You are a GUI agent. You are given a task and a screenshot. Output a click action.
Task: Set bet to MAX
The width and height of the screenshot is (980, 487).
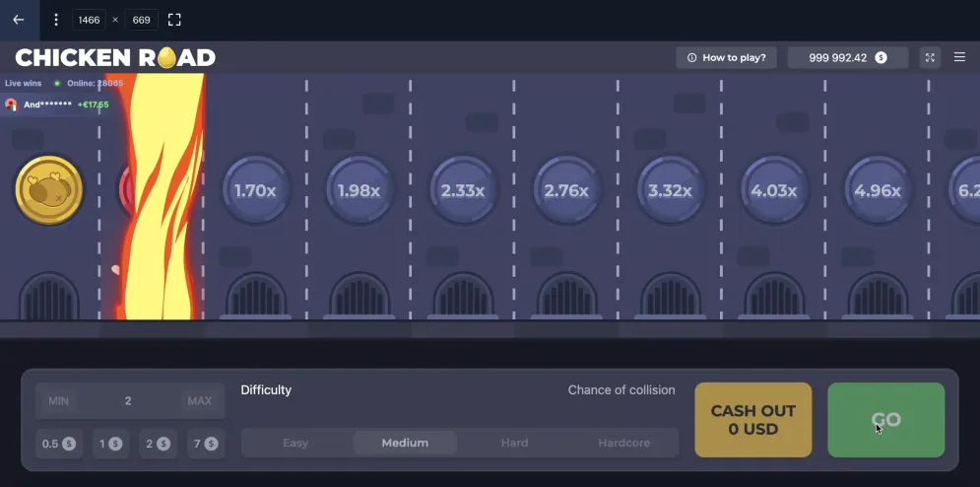200,400
